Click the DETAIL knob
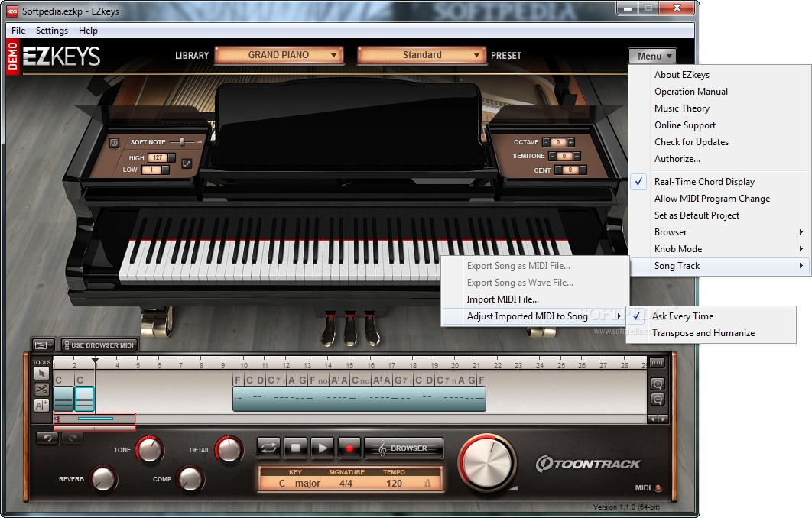812x518 pixels. (229, 450)
